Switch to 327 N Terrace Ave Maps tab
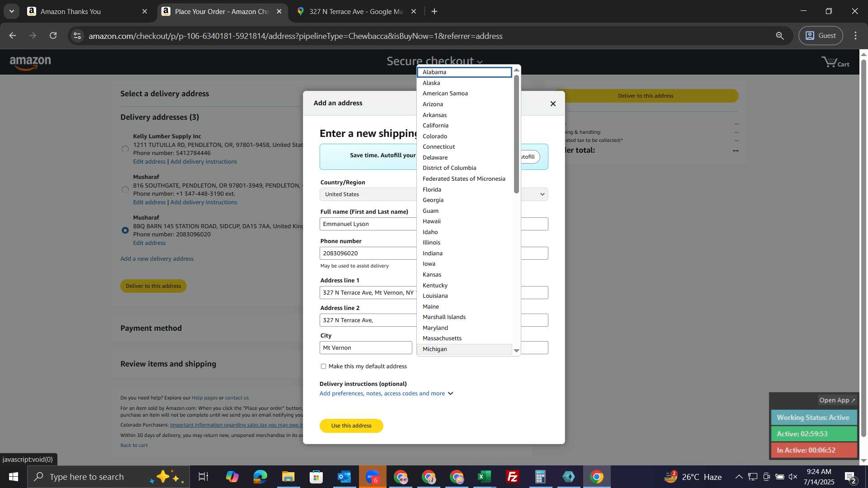Viewport: 868px width, 488px height. 356,11
